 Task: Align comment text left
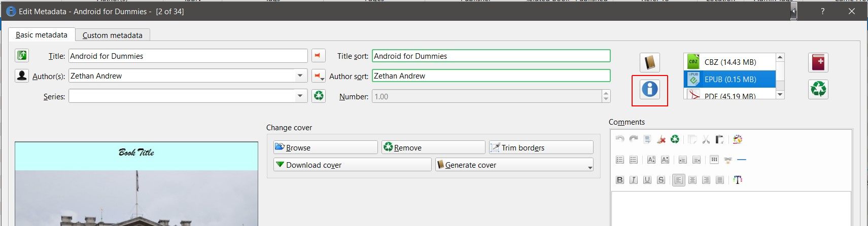[x=678, y=180]
